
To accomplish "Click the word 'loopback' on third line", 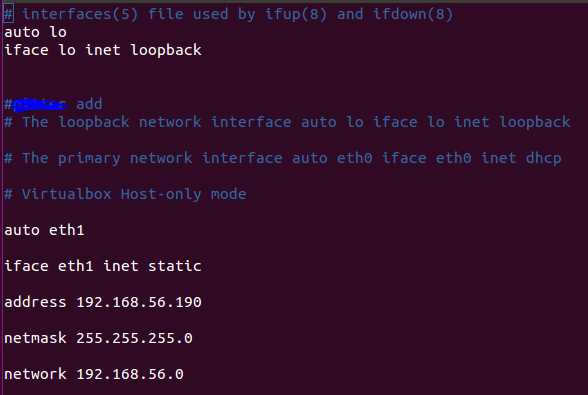I will tap(166, 50).
